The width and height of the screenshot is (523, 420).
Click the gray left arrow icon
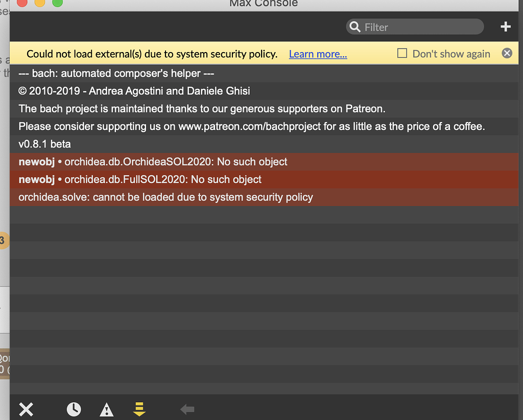click(187, 409)
